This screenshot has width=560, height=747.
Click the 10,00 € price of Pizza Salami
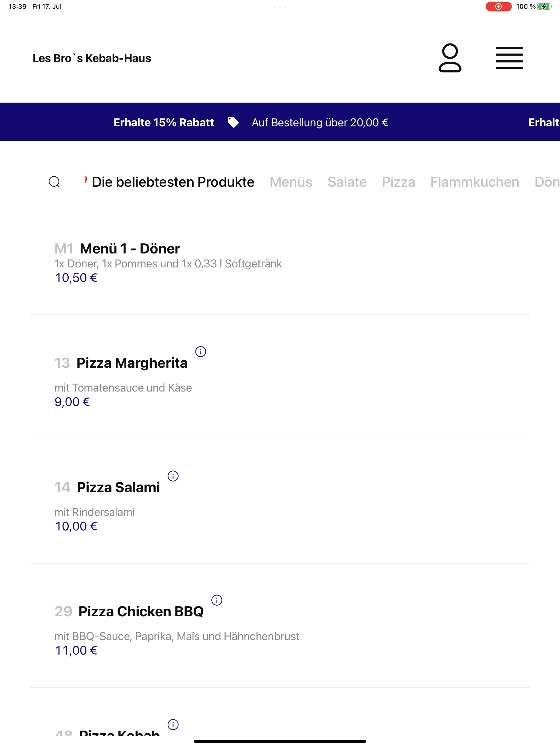(x=76, y=526)
